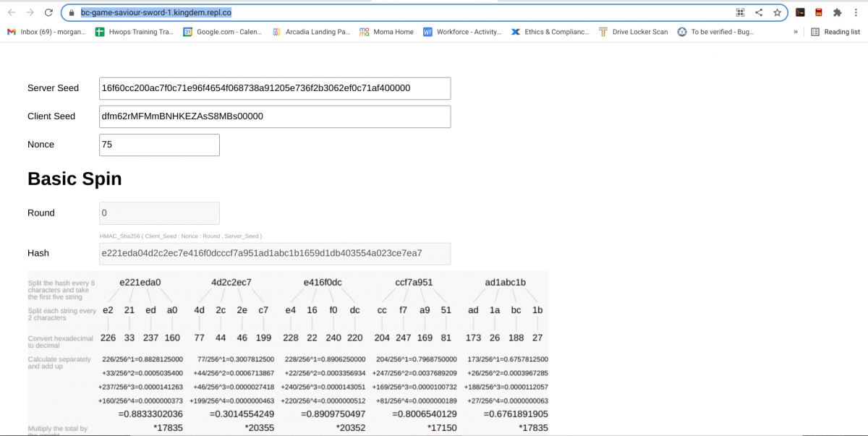Open the Google.com Calendar bookmark
The height and width of the screenshot is (436, 868).
(x=223, y=32)
